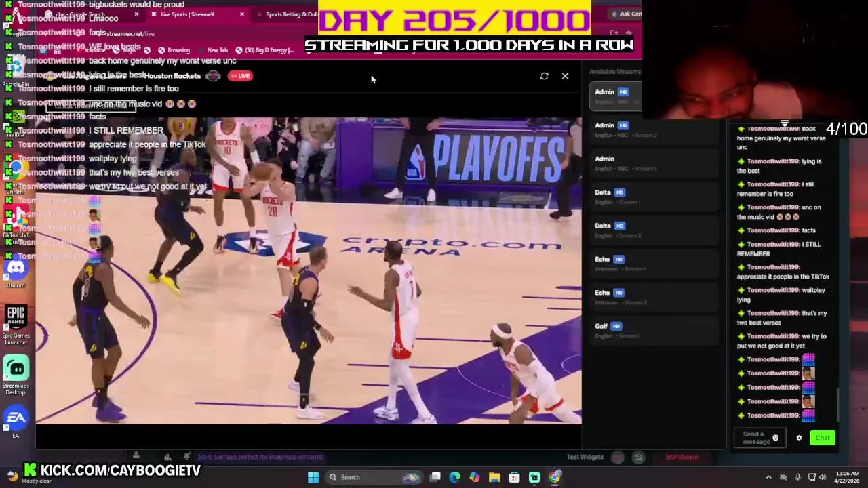The height and width of the screenshot is (488, 868).
Task: Open Copilot from the taskbar
Action: click(475, 477)
